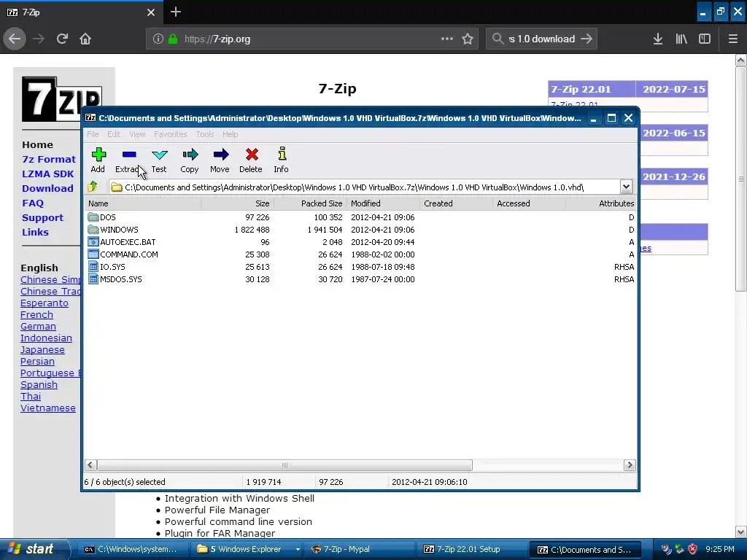Click the right arrow of the horizontal scrollbar
747x560 pixels.
(630, 465)
